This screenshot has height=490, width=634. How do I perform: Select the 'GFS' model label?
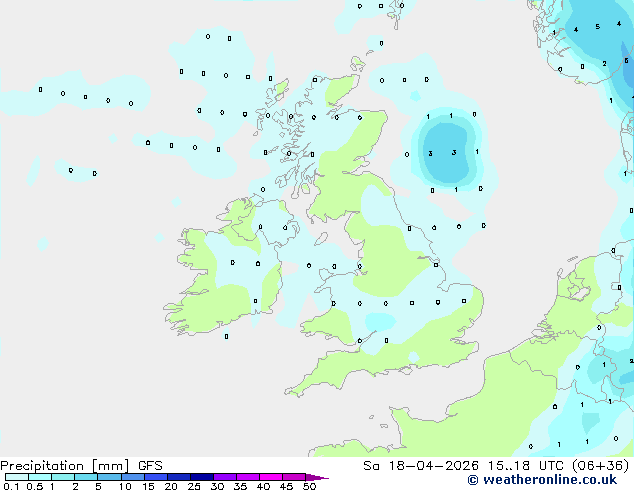[150, 466]
